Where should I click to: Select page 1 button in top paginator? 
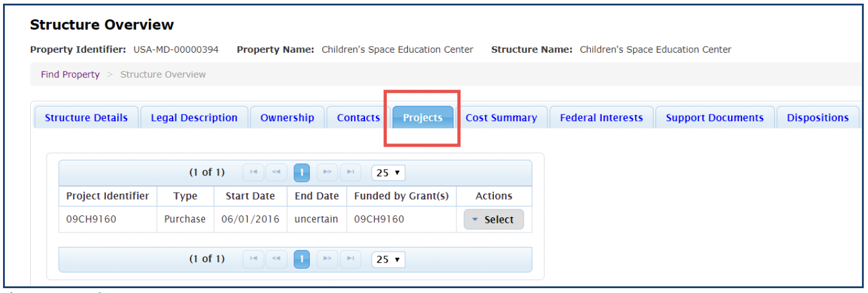(301, 173)
